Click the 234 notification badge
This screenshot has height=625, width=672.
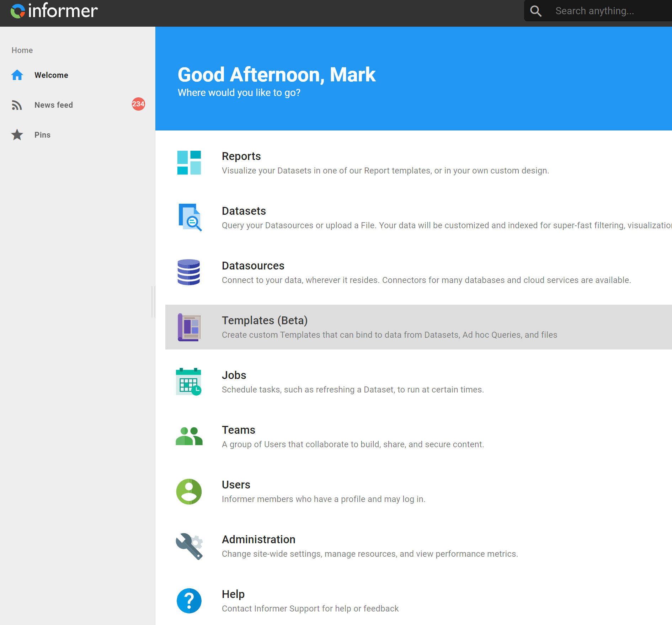[138, 104]
